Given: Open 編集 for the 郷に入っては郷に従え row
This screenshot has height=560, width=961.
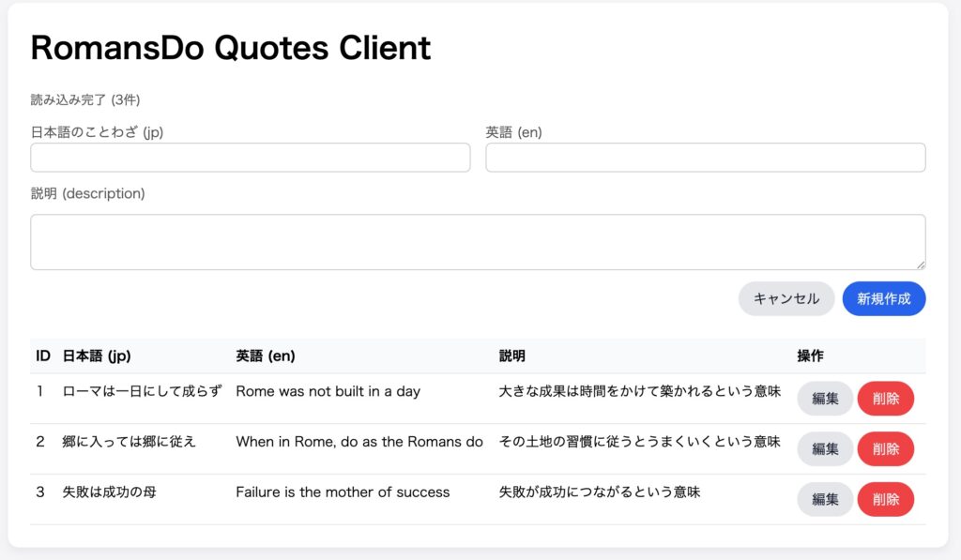Looking at the screenshot, I should (x=825, y=448).
